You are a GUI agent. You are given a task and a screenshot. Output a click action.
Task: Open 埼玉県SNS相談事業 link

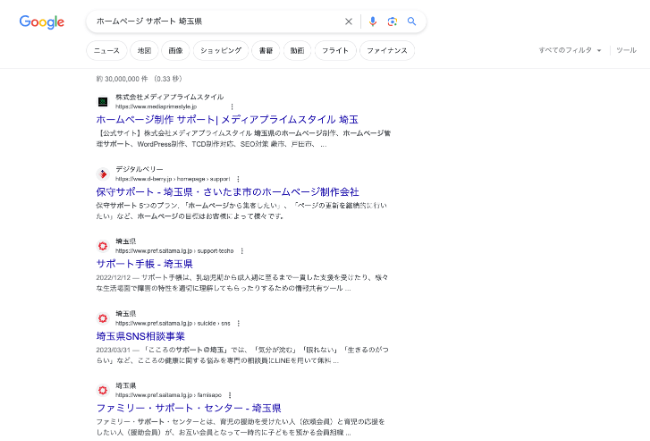point(141,336)
